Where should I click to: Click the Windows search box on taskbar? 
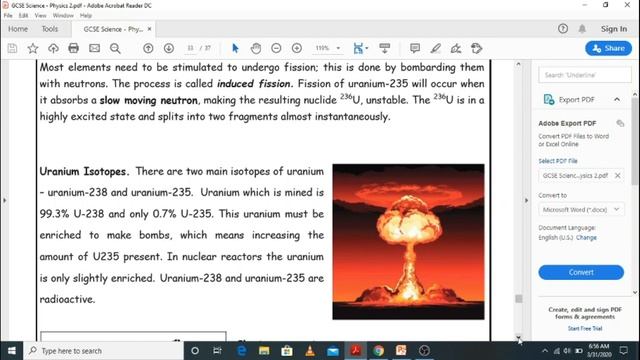click(x=103, y=351)
